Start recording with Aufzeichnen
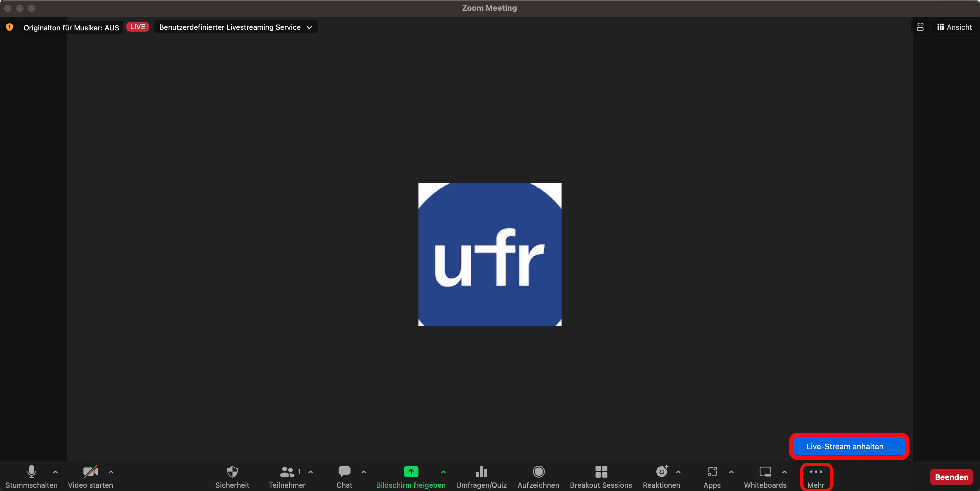The width and height of the screenshot is (980, 491). [538, 477]
